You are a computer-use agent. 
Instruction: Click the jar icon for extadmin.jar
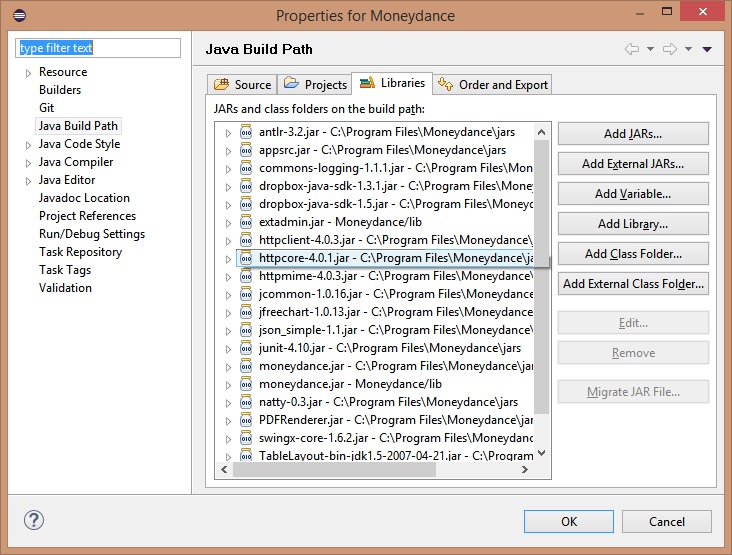(246, 222)
